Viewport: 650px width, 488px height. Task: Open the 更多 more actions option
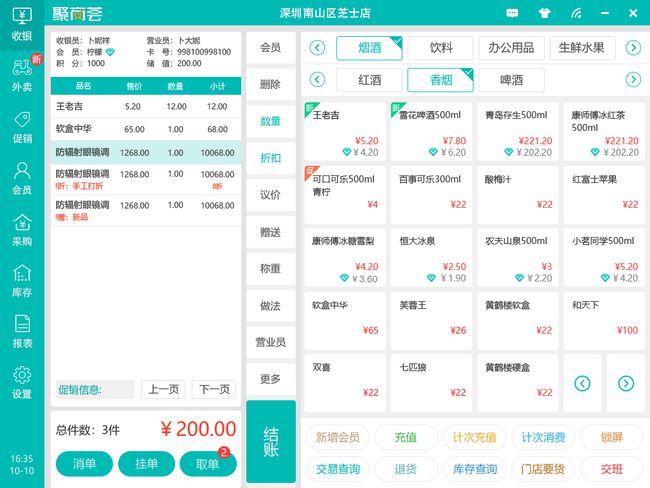(270, 379)
